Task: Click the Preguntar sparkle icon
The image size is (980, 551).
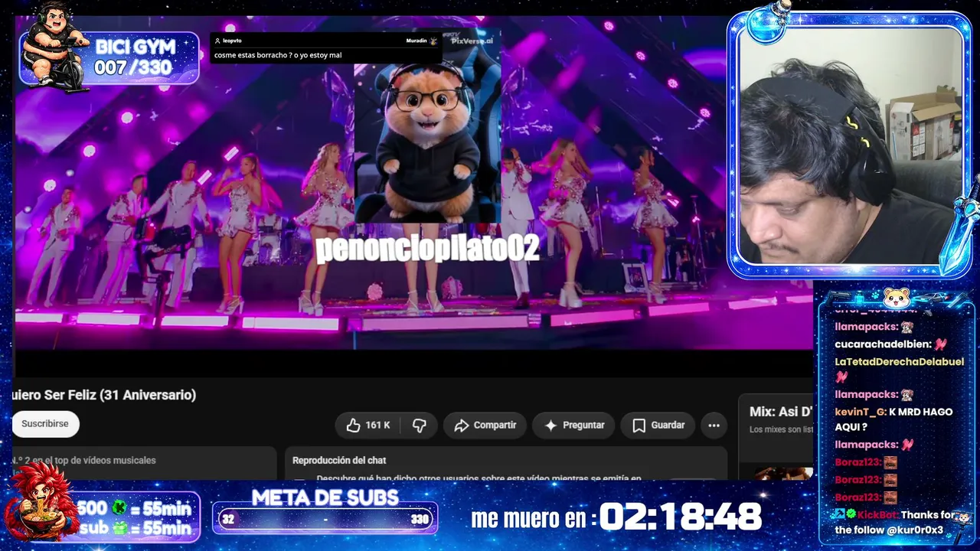Action: (550, 425)
